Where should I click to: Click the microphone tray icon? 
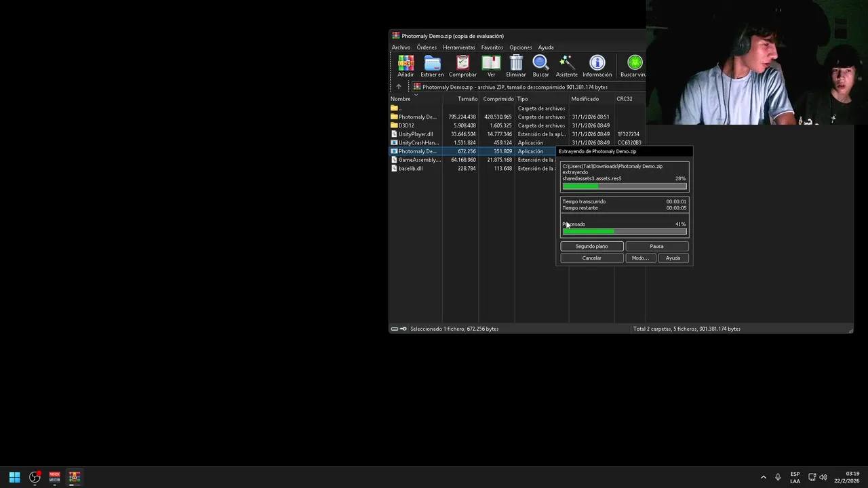tap(778, 477)
